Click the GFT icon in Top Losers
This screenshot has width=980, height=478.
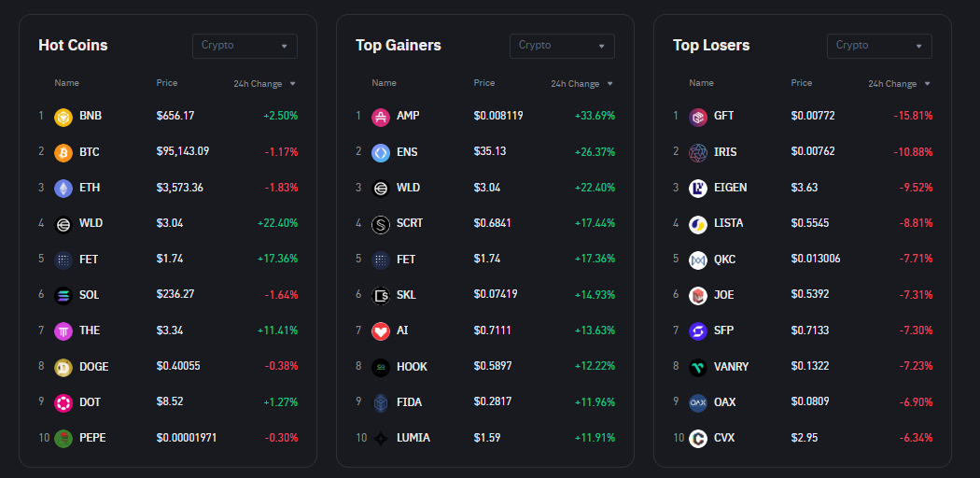coord(698,116)
